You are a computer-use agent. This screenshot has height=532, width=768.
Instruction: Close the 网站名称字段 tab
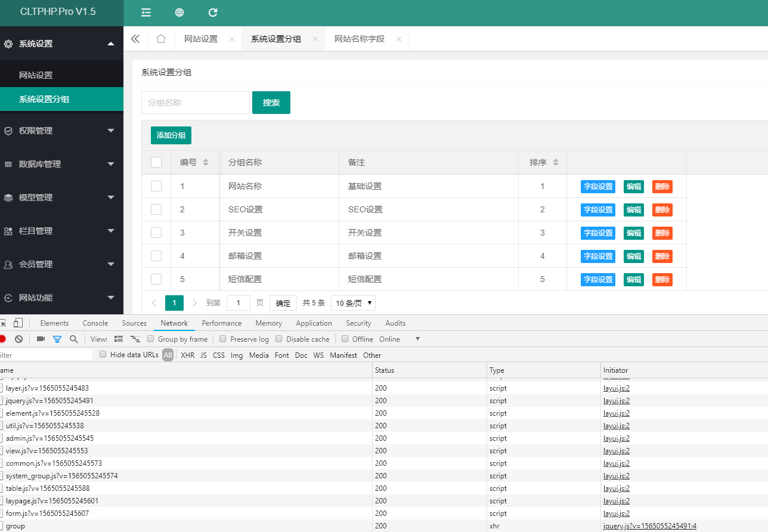click(399, 39)
